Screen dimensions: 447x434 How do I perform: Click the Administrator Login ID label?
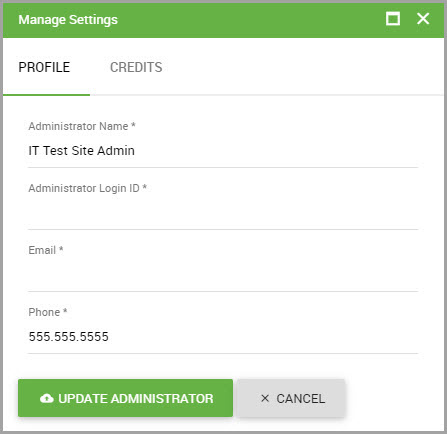[84, 188]
